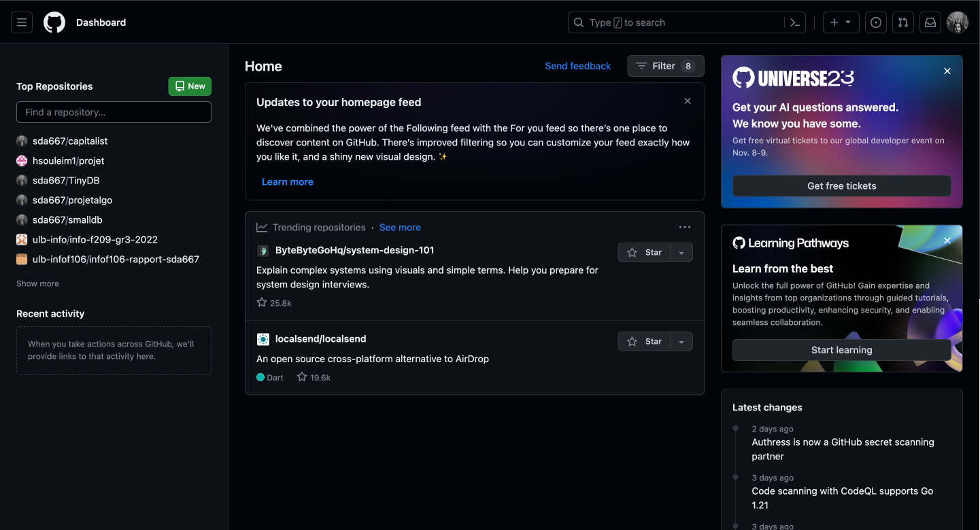Click the Latest changes heading
Screen dimensions: 980x530
[767, 408]
